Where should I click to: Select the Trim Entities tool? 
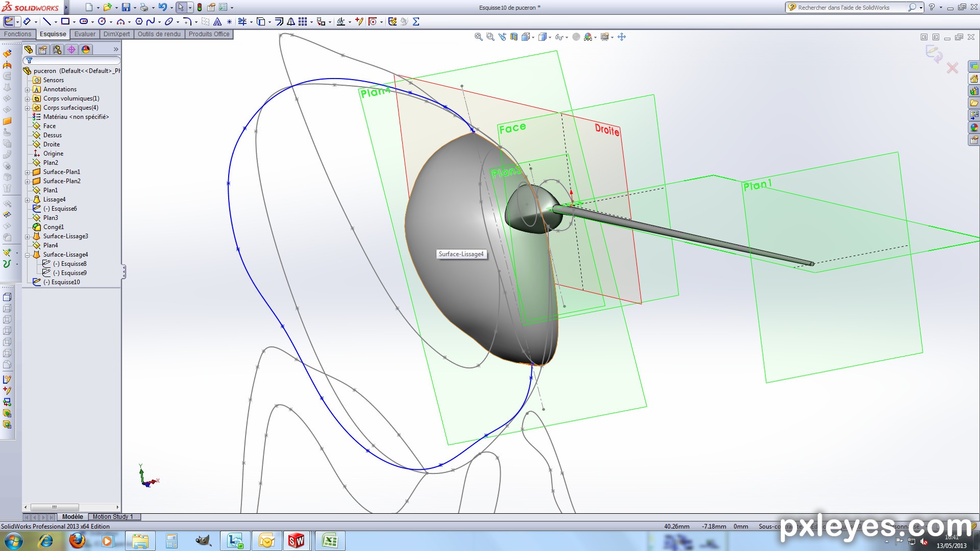[x=242, y=21]
